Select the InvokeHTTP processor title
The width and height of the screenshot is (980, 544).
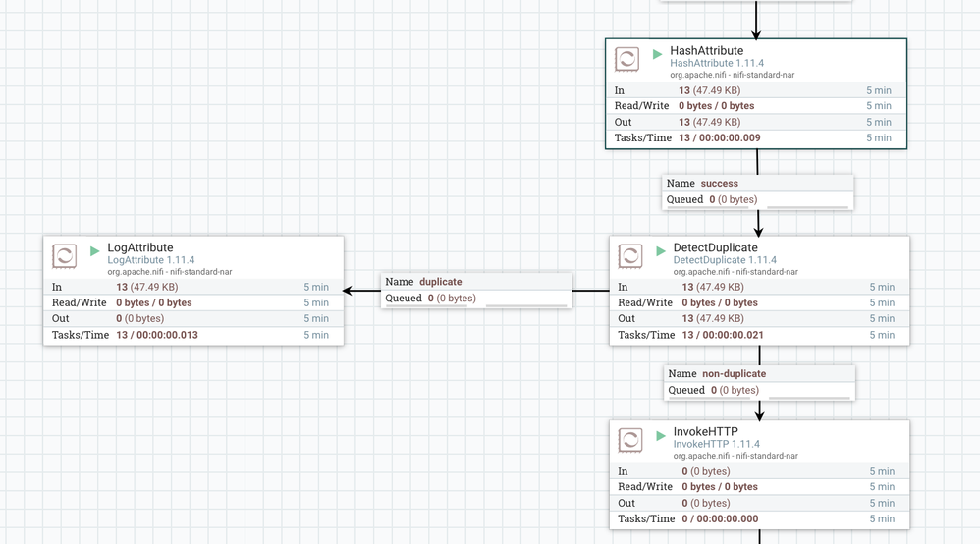(706, 431)
